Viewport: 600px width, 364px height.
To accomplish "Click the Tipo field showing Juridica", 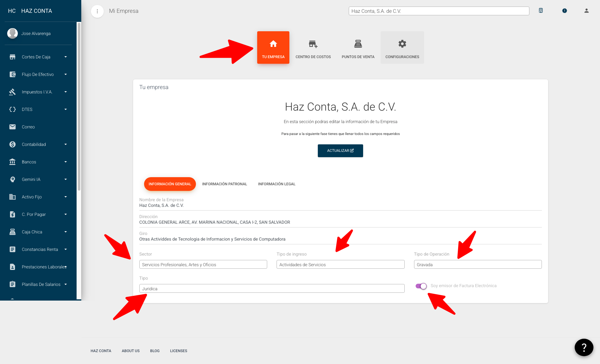I will [x=272, y=288].
